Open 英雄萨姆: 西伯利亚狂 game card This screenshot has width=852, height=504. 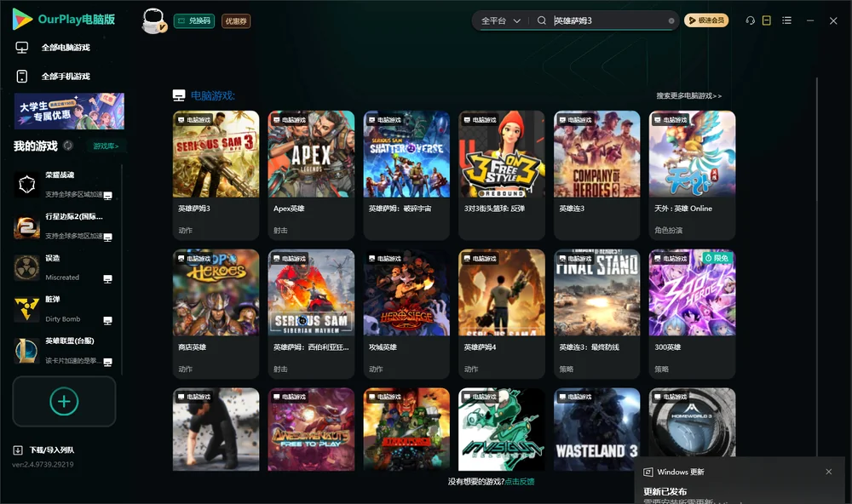(311, 313)
